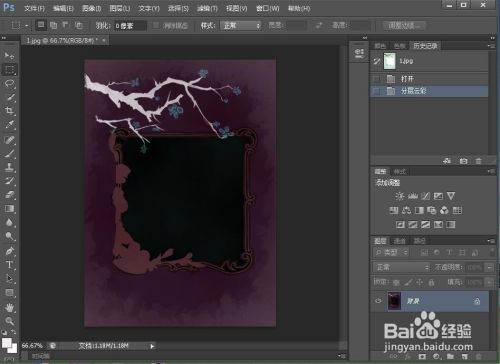Click the 羽化 feather input field
This screenshot has width=500, height=364.
pos(130,26)
